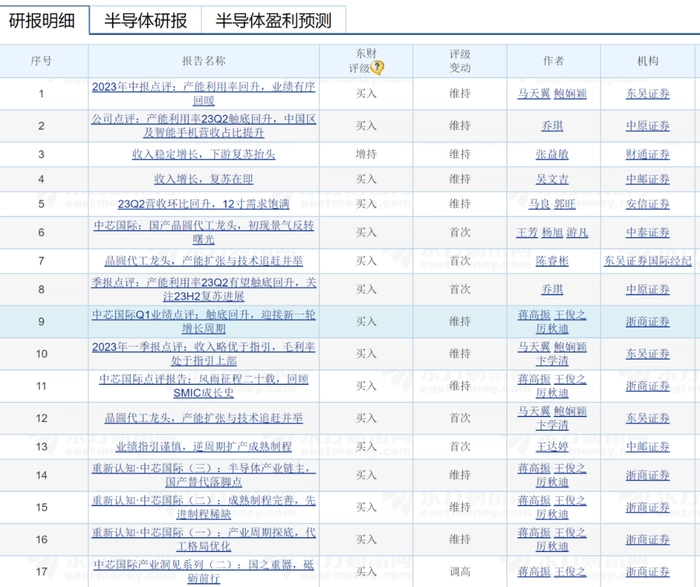Viewport: 700px width, 587px height.
Task: Open institution link 东吴证券国际经纪
Action: 647,261
